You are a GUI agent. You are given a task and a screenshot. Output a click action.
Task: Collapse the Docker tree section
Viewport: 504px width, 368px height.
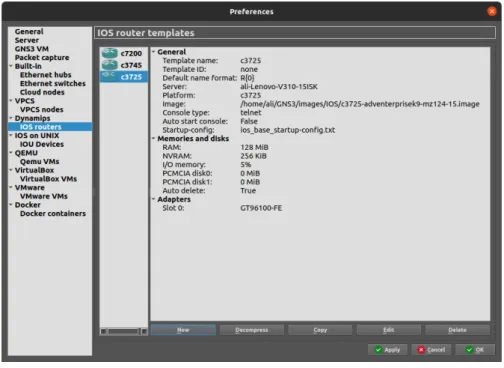(11, 205)
